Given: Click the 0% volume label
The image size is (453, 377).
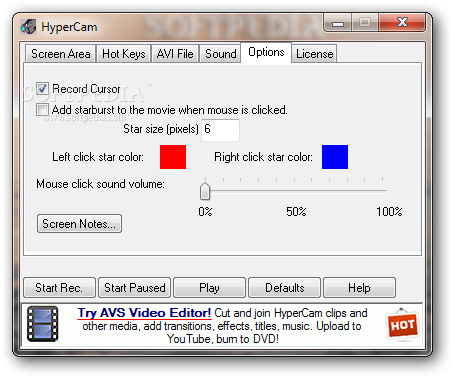Looking at the screenshot, I should (205, 212).
